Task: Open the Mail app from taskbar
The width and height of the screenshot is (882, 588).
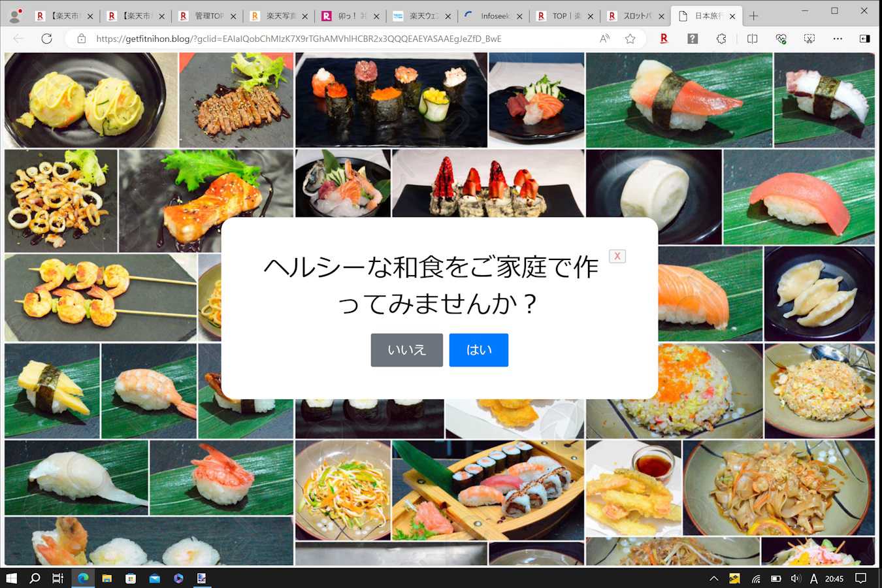Action: click(155, 578)
